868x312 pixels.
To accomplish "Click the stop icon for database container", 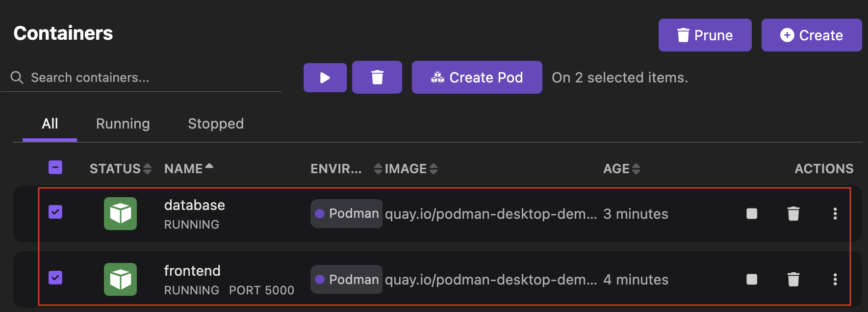I will [x=751, y=213].
